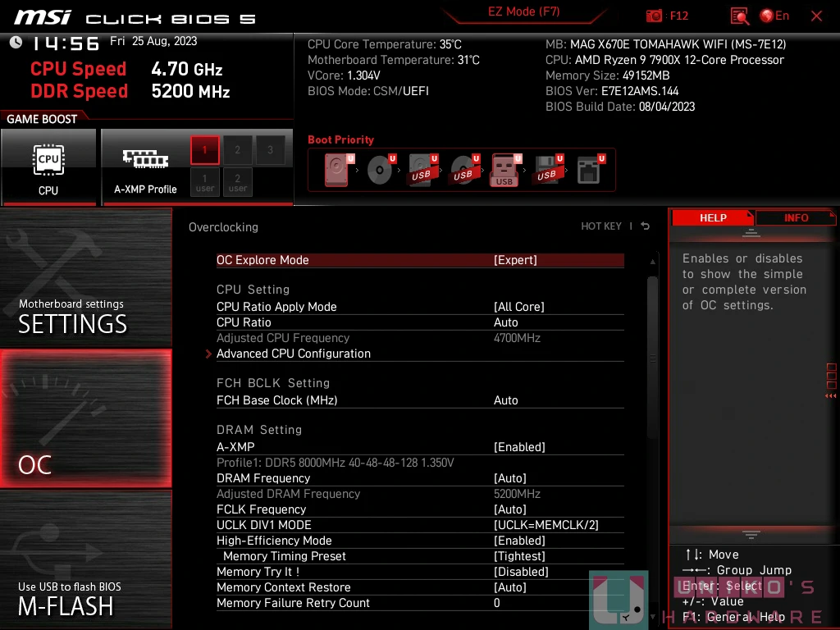Screen dimensions: 840x630
Task: Click the Adjusted DRAM Frequency 5200MHz row
Action: [420, 493]
